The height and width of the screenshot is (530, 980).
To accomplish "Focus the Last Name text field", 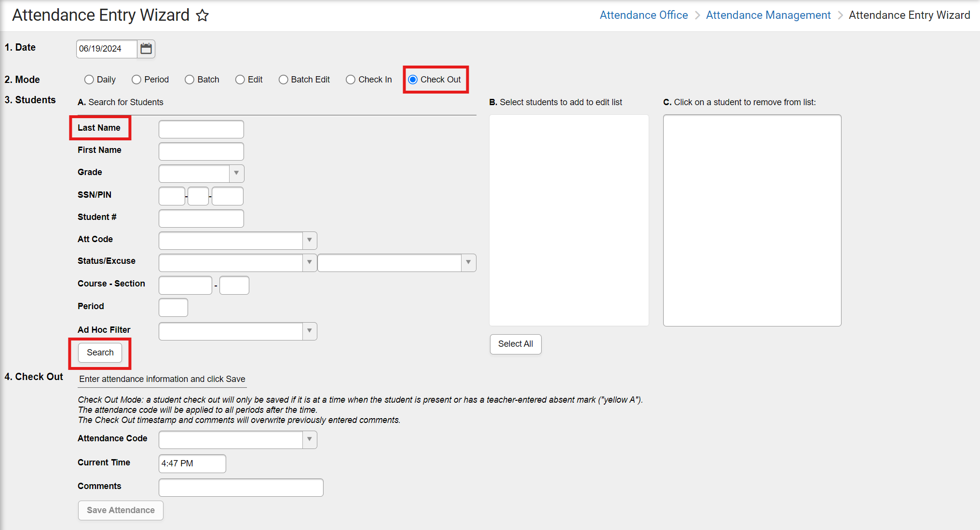I will (201, 129).
